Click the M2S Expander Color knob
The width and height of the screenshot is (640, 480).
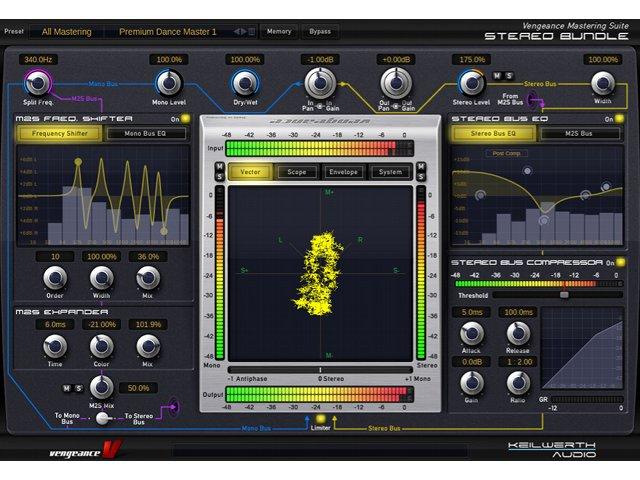point(101,346)
